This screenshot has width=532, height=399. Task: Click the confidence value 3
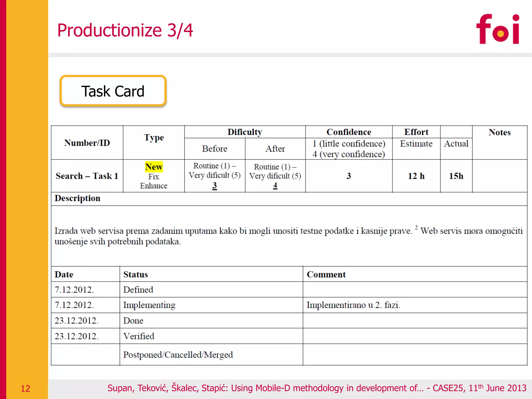pyautogui.click(x=349, y=176)
